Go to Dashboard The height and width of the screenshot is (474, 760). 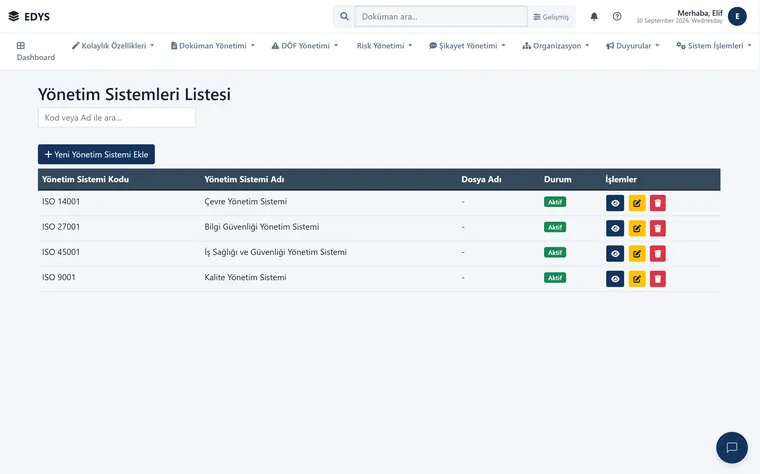[35, 51]
